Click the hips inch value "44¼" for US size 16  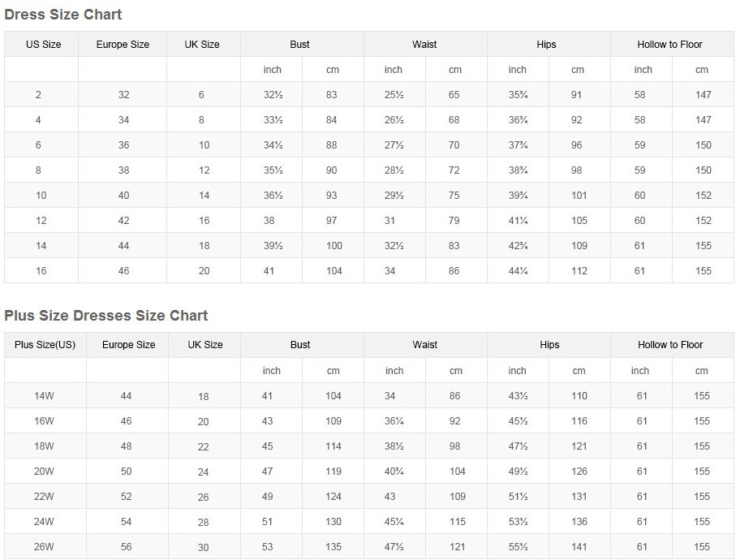coord(518,271)
